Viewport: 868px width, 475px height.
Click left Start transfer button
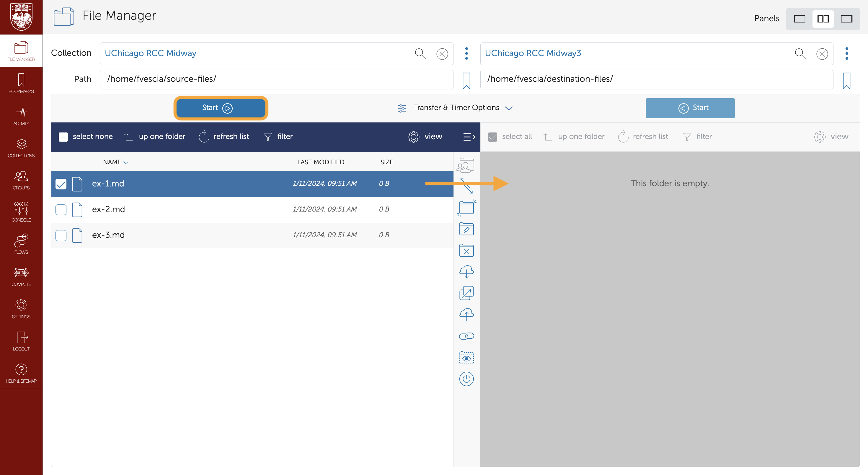[221, 108]
